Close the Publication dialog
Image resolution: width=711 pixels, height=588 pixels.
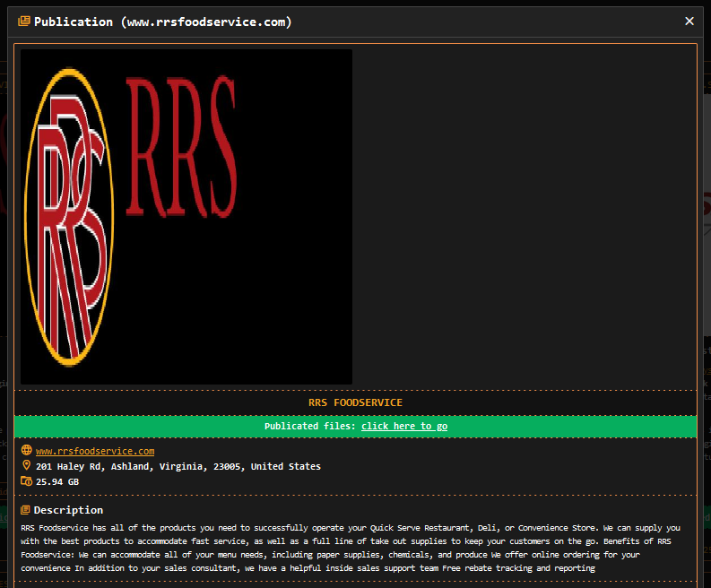pos(689,21)
